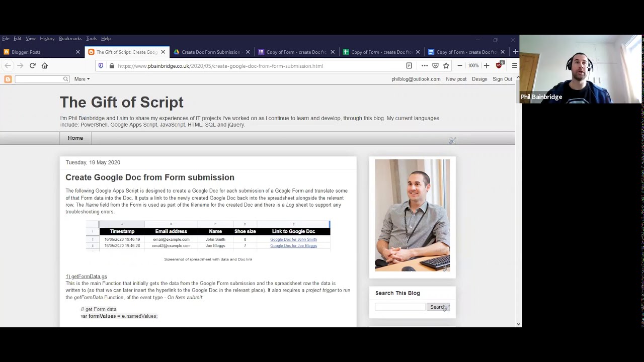Open the History menu
Screen dimensions: 644x362
tap(47, 39)
